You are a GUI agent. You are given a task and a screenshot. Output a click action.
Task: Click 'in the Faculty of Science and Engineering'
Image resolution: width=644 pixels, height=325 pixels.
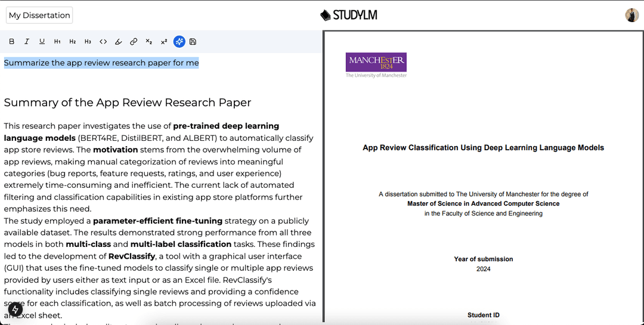[x=484, y=213]
